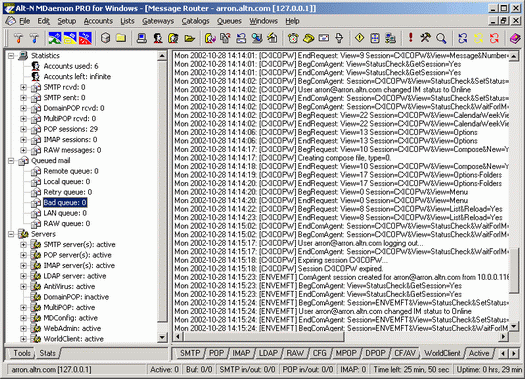This screenshot has width=525, height=379.
Task: Expand the SMTP server(s) node
Action: coord(23,244)
